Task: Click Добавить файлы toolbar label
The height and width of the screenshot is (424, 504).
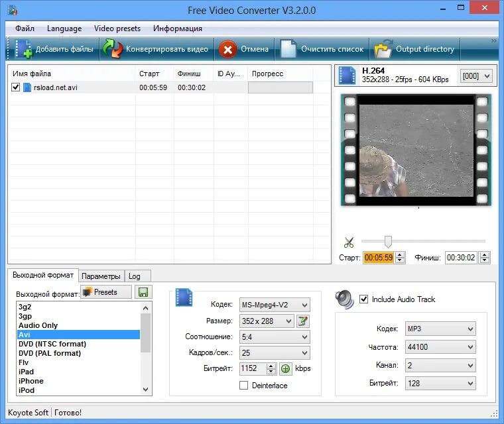Action: coord(64,49)
